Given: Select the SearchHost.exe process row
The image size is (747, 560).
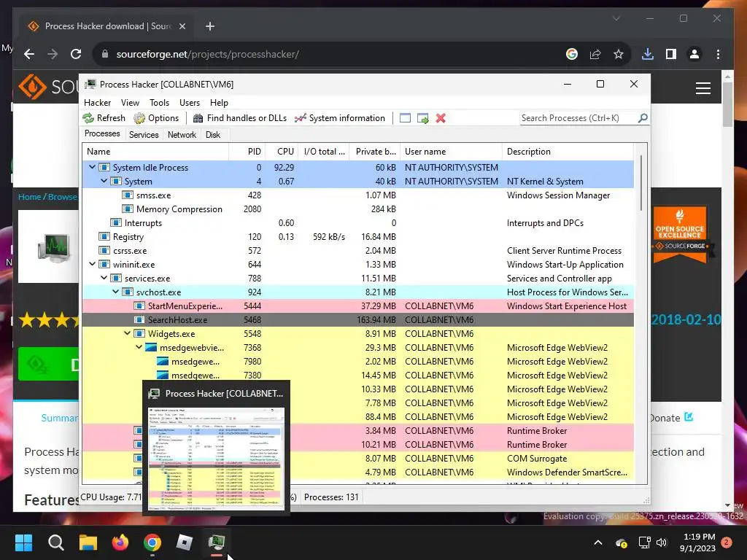Looking at the screenshot, I should [357, 319].
